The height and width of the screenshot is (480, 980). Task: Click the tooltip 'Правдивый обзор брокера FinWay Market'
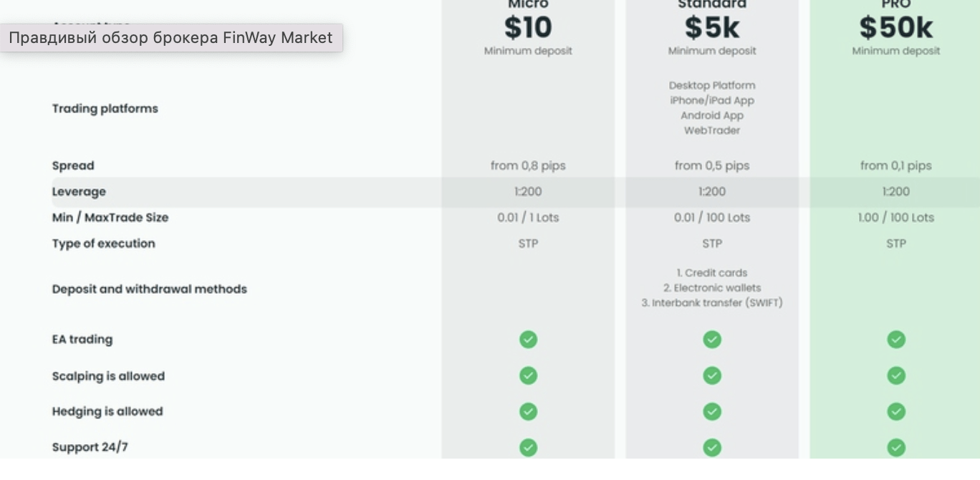click(171, 37)
